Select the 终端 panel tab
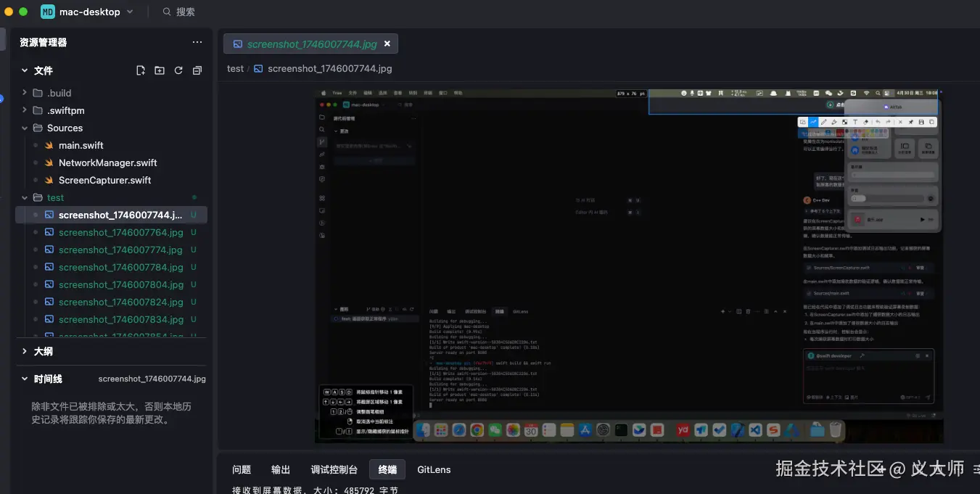 (387, 469)
